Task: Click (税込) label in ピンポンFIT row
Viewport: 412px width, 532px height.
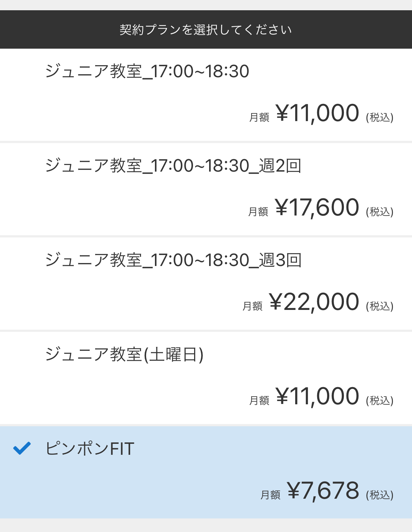Action: (x=380, y=495)
